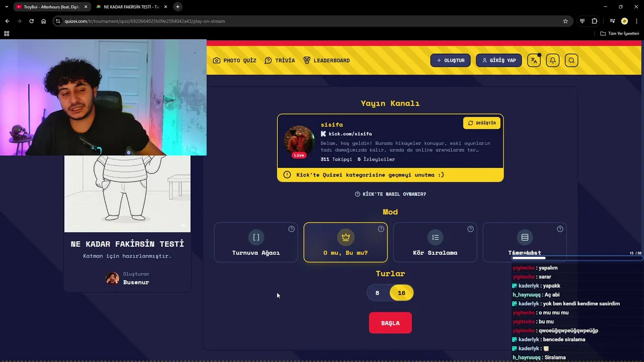Screen dimensions: 644x362
Task: Open Tüm Yer İşaretleri bookmarks folder
Action: click(620, 33)
